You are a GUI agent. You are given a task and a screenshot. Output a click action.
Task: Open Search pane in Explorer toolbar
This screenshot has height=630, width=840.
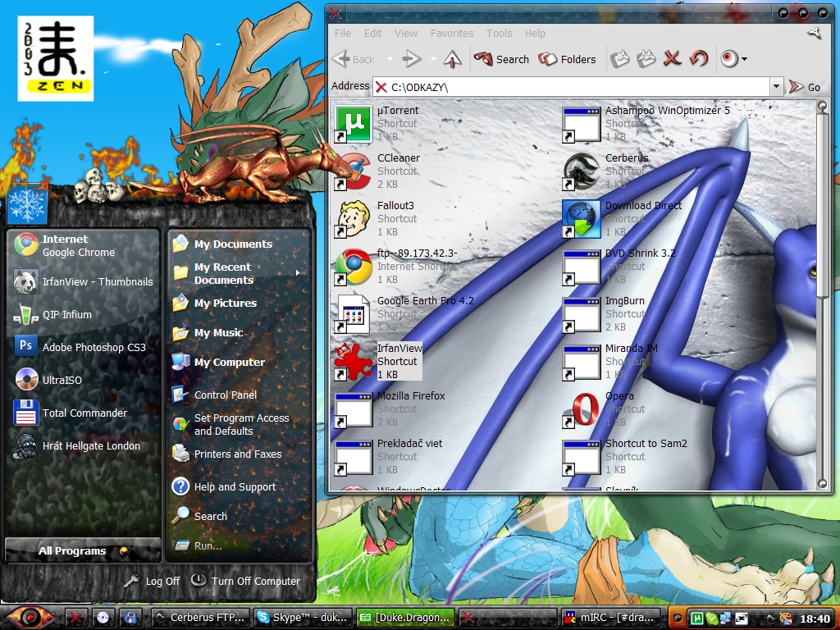tap(501, 59)
